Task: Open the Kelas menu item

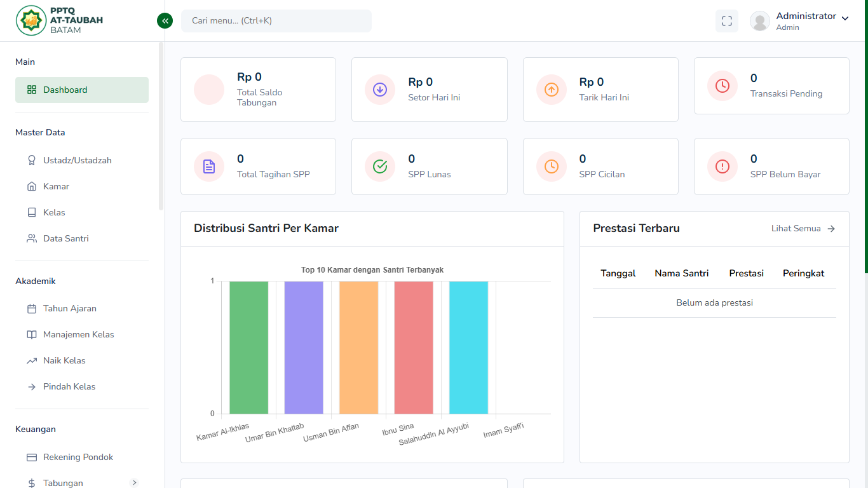Action: [82, 212]
